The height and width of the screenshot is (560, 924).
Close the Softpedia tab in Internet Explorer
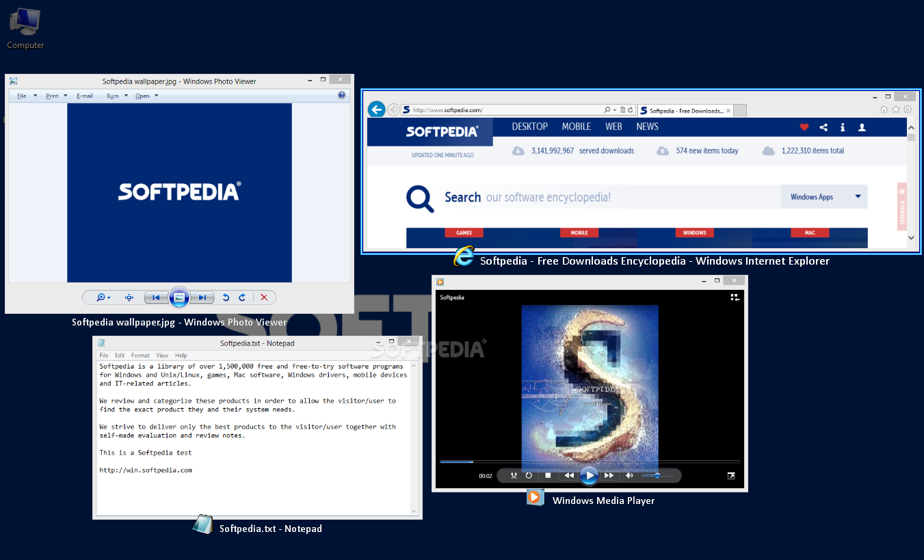tap(728, 111)
